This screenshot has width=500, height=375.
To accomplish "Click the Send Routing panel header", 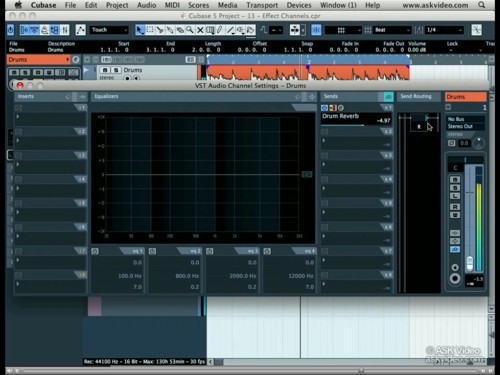I will click(419, 97).
